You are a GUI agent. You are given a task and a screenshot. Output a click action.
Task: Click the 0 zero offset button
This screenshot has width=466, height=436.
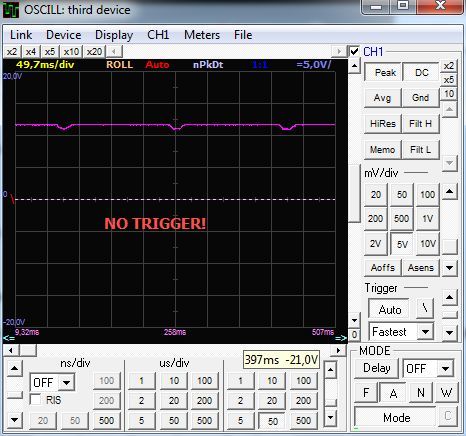[354, 334]
